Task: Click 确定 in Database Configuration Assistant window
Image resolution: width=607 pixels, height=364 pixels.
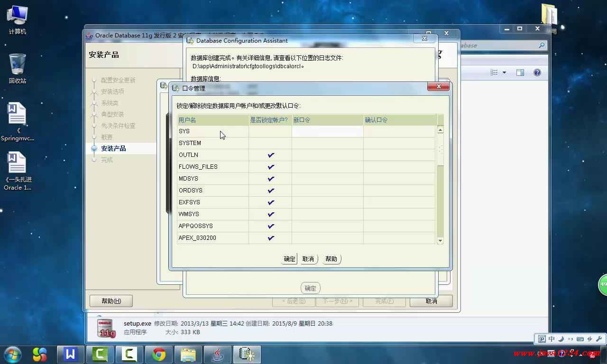Action: [311, 288]
